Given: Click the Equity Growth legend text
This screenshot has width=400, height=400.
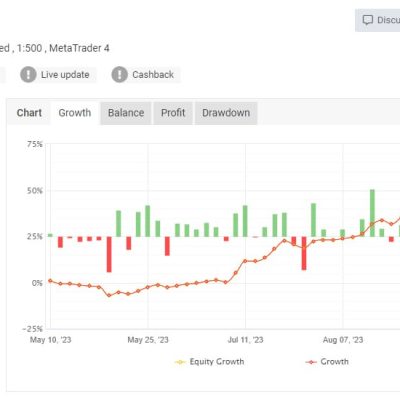Looking at the screenshot, I should [217, 362].
